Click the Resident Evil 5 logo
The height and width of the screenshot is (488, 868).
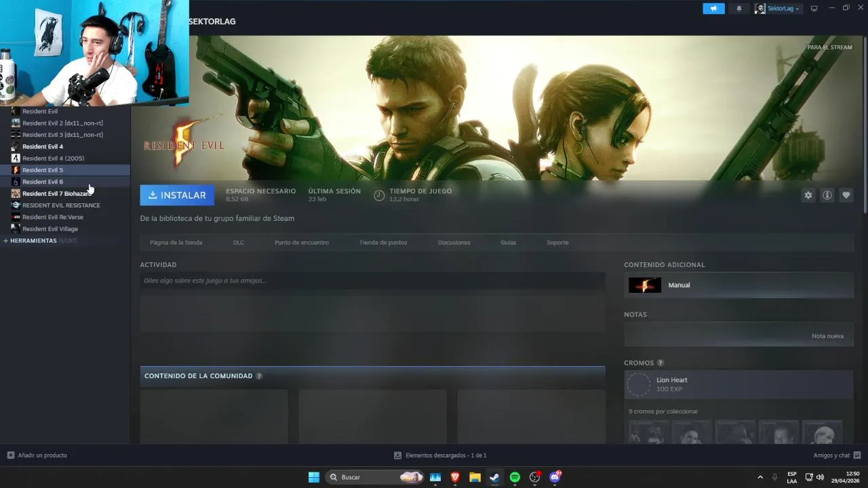(x=184, y=142)
